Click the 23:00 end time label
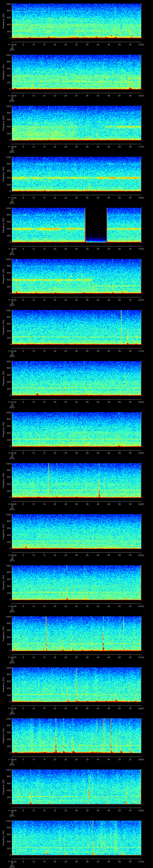This screenshot has width=153, height=868. point(141,453)
